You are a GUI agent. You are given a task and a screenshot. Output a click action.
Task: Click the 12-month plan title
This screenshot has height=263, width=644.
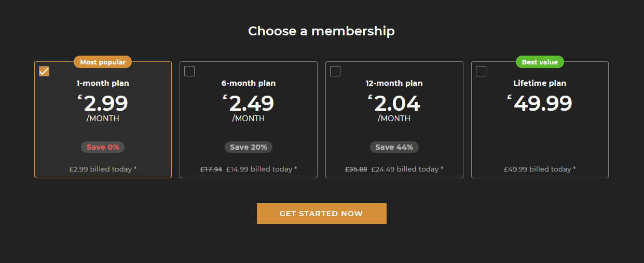(x=394, y=83)
